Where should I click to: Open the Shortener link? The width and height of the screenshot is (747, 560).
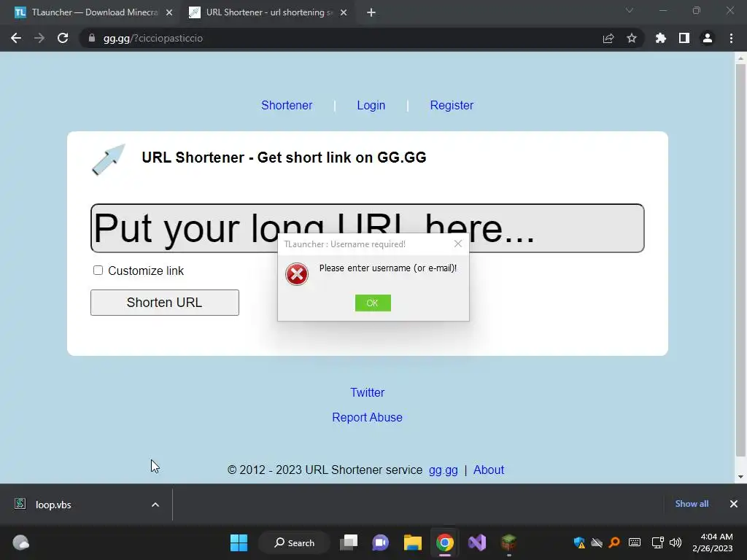[x=286, y=105]
